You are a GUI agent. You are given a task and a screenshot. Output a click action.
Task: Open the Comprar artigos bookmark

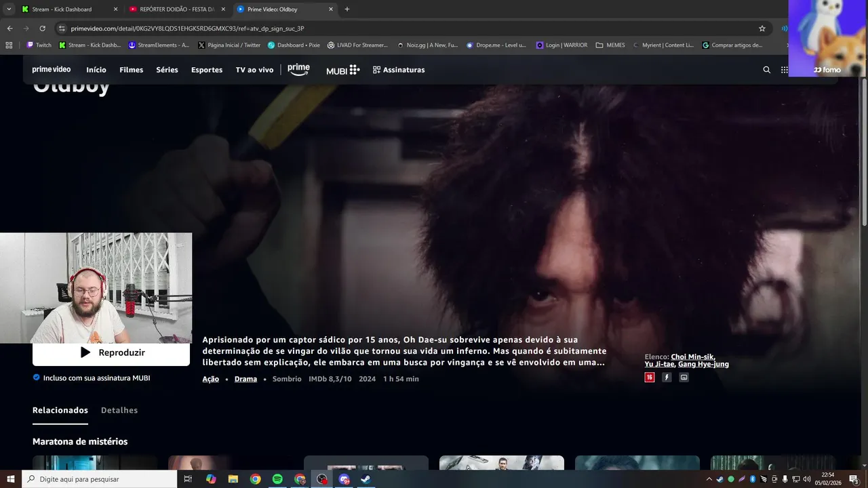point(732,45)
